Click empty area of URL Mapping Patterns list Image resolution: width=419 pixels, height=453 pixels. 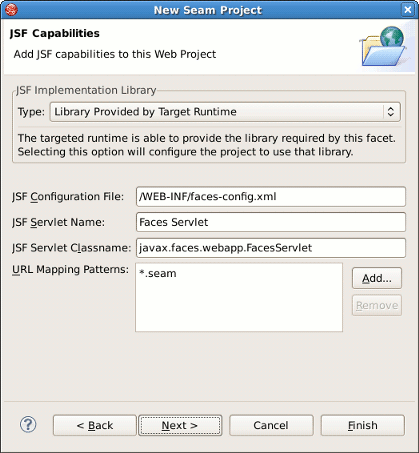pos(239,308)
